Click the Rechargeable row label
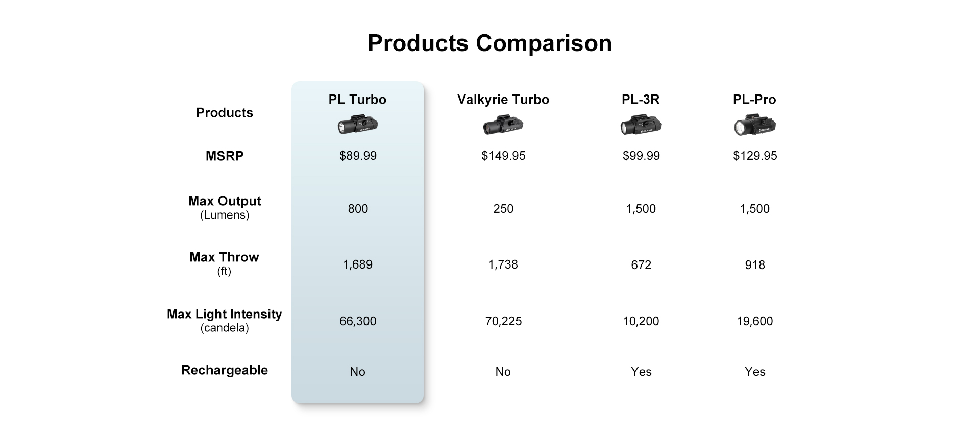The width and height of the screenshot is (980, 434). point(225,370)
